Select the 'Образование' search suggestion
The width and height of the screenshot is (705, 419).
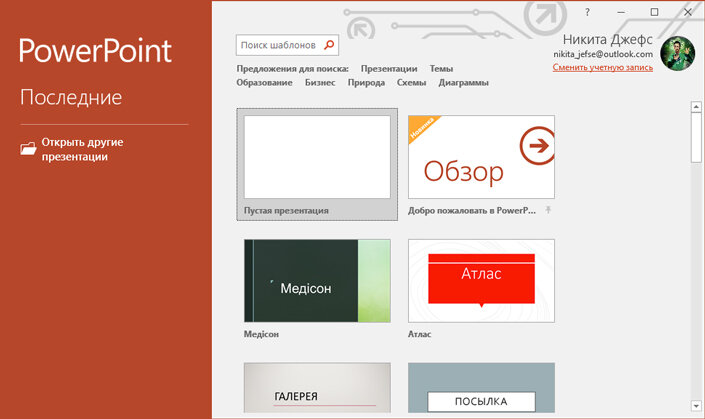[x=264, y=83]
